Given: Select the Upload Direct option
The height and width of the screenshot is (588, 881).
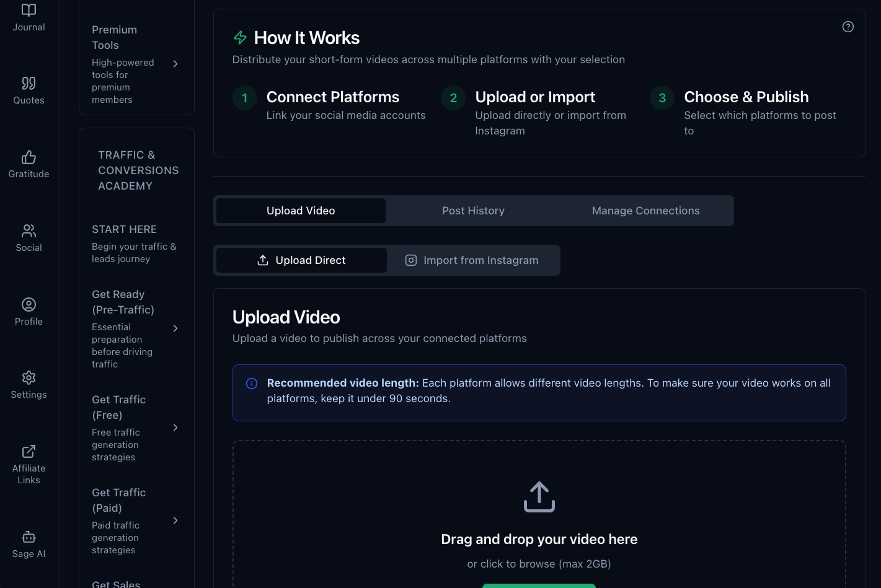Looking at the screenshot, I should click(x=301, y=260).
